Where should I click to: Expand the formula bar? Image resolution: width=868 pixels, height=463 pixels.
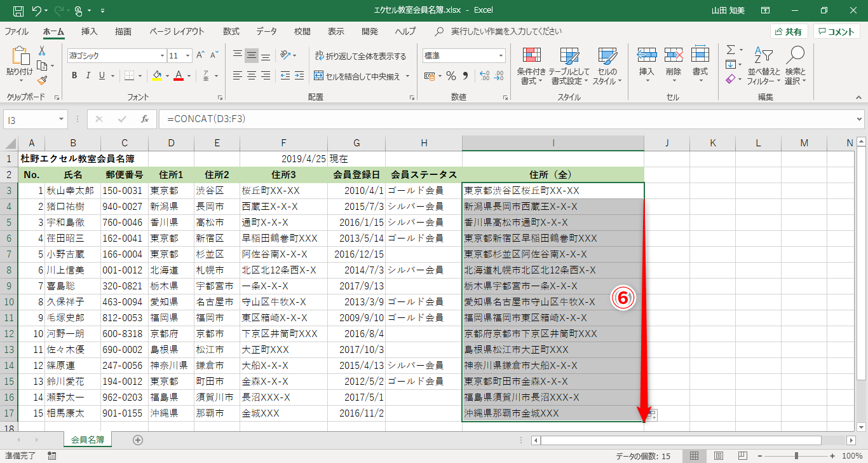[860, 119]
